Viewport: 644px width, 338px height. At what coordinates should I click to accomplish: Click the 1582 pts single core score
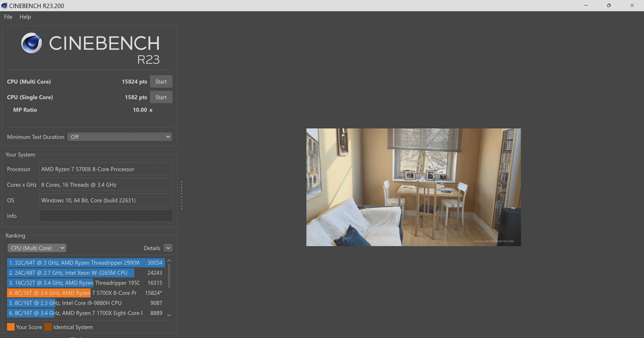136,97
